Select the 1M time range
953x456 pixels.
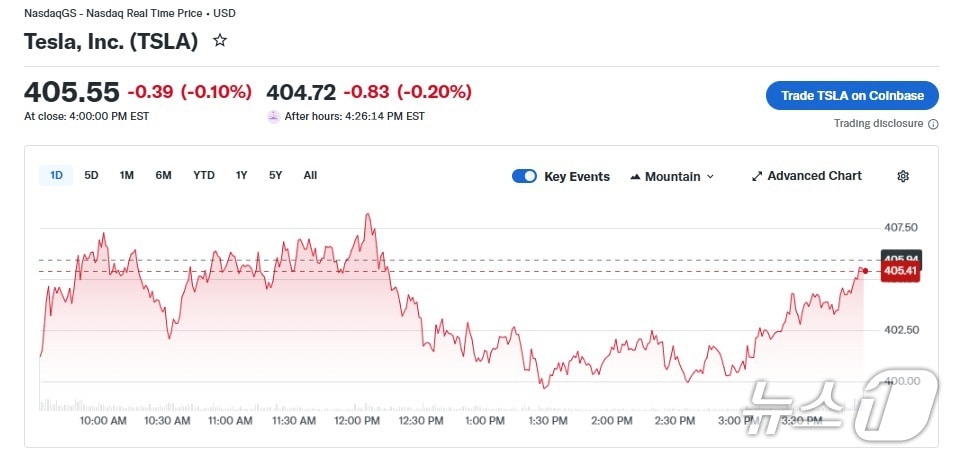point(126,175)
